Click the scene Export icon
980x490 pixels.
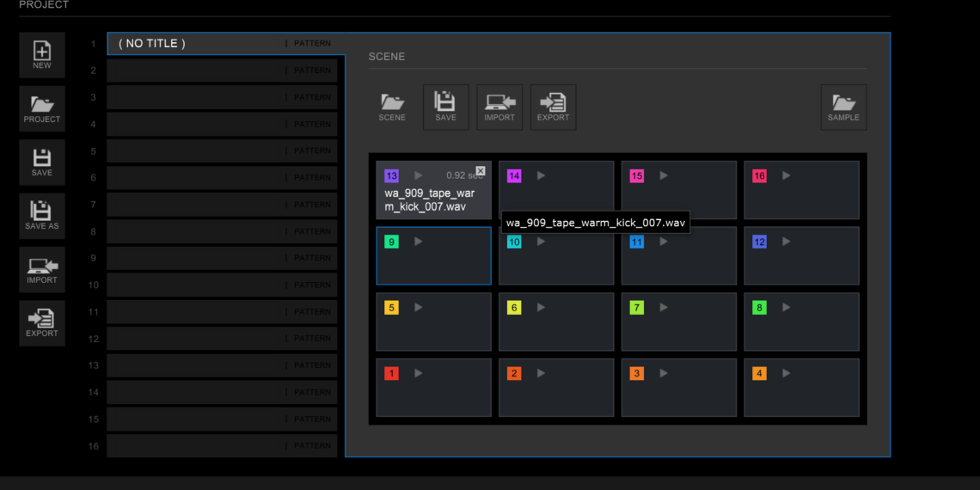(553, 107)
